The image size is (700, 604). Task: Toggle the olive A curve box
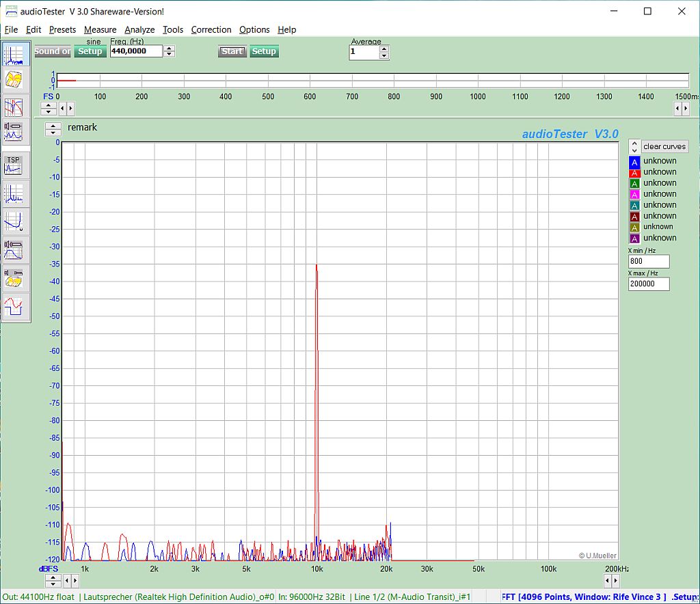(x=634, y=228)
